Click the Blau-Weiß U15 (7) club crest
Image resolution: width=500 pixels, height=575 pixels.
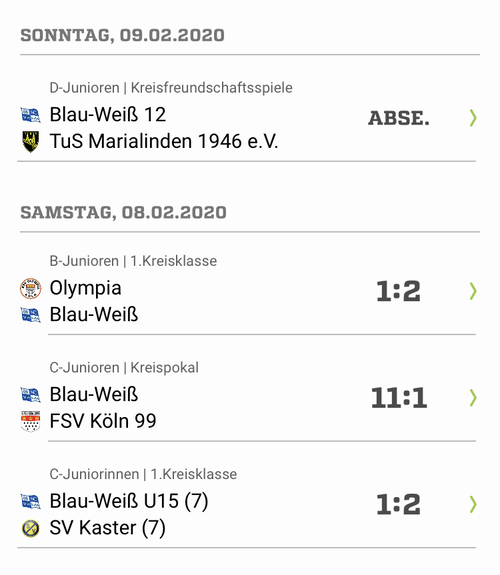click(x=30, y=501)
